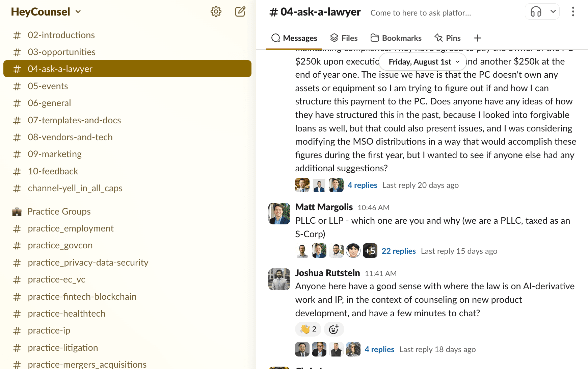Open the three-dot channel options menu

573,12
